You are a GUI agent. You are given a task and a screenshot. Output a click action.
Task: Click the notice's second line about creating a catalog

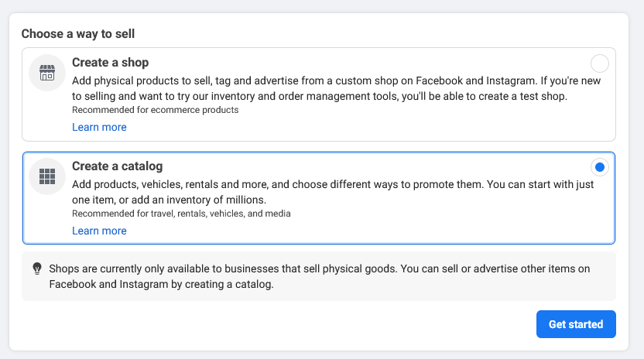tap(161, 284)
